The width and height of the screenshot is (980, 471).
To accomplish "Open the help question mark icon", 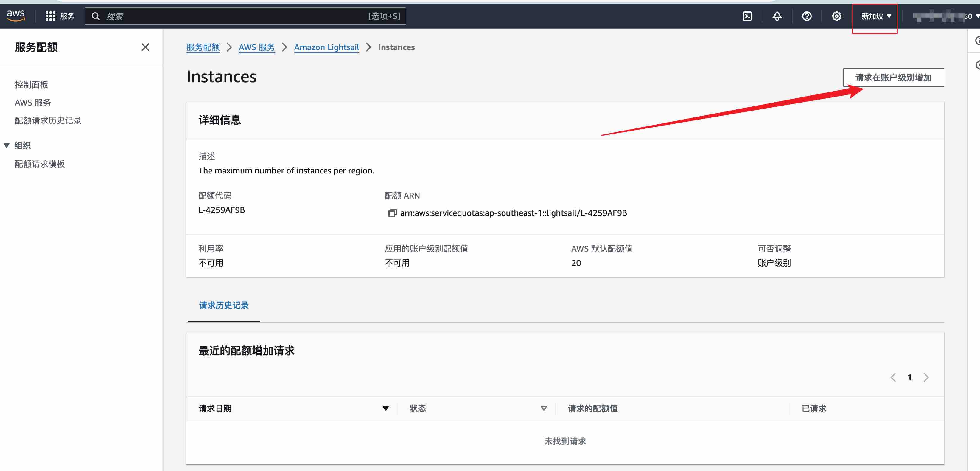I will (x=807, y=16).
